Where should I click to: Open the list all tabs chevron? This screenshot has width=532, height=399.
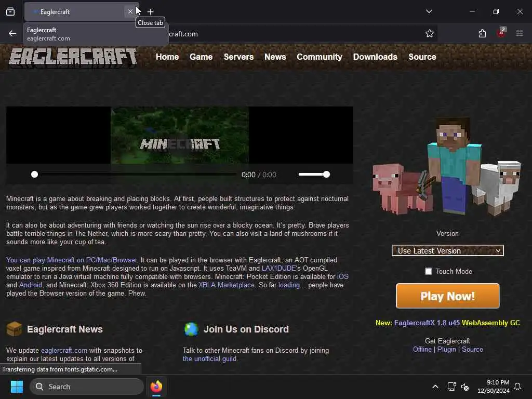pos(429,11)
